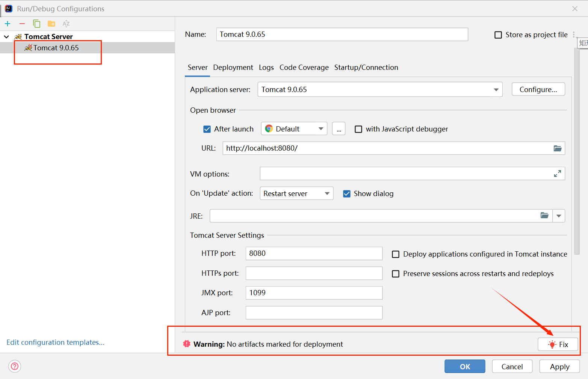This screenshot has width=588, height=379.
Task: Open the Edit configuration templates link
Action: [55, 343]
